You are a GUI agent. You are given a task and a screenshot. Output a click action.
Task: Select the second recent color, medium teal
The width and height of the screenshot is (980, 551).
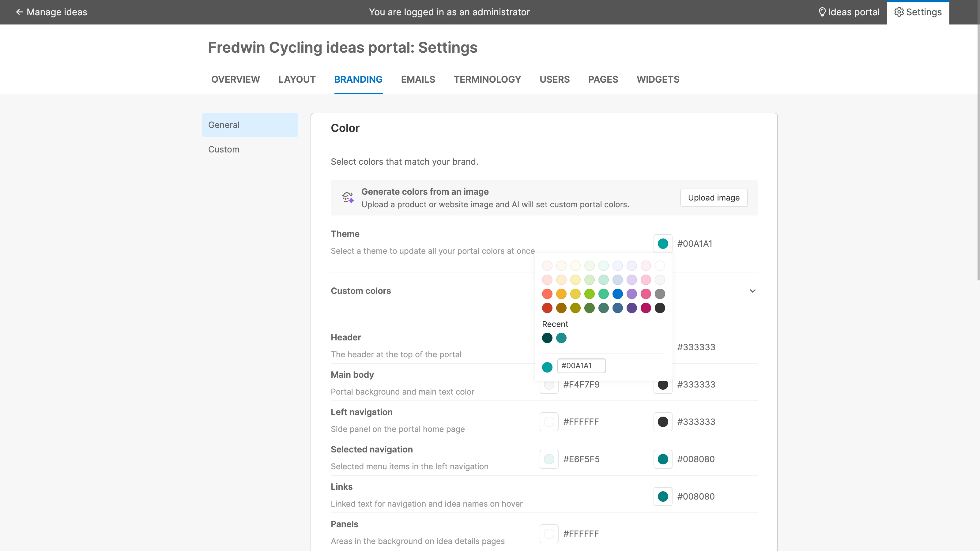pos(561,338)
